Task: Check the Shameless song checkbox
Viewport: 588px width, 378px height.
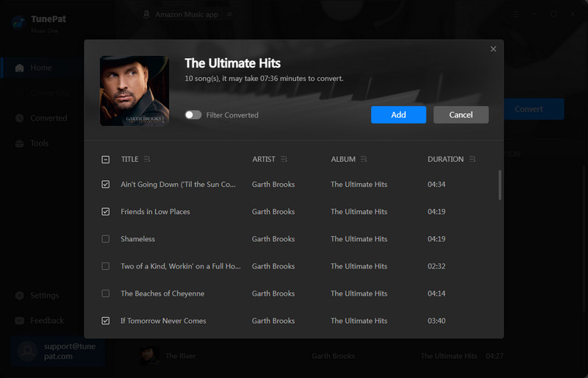Action: 106,239
